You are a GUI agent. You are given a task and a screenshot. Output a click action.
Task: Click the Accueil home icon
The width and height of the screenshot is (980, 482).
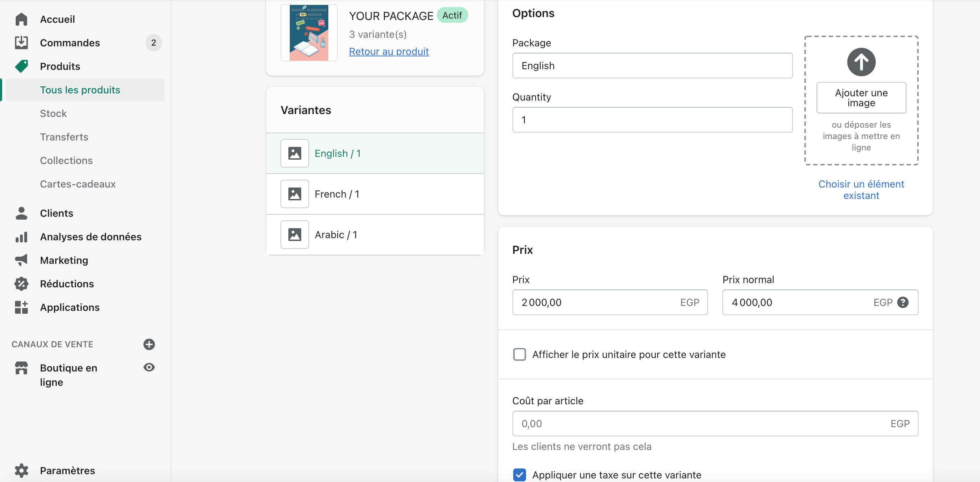tap(21, 19)
